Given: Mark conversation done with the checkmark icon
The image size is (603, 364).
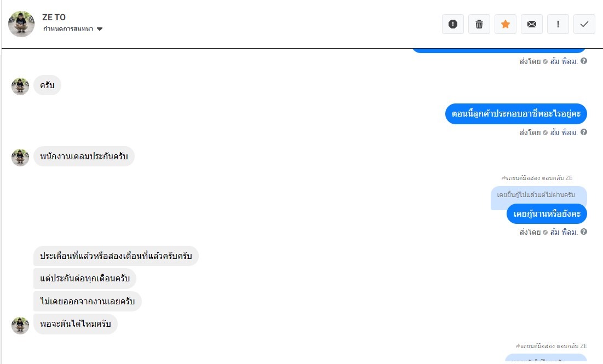Looking at the screenshot, I should tap(584, 24).
